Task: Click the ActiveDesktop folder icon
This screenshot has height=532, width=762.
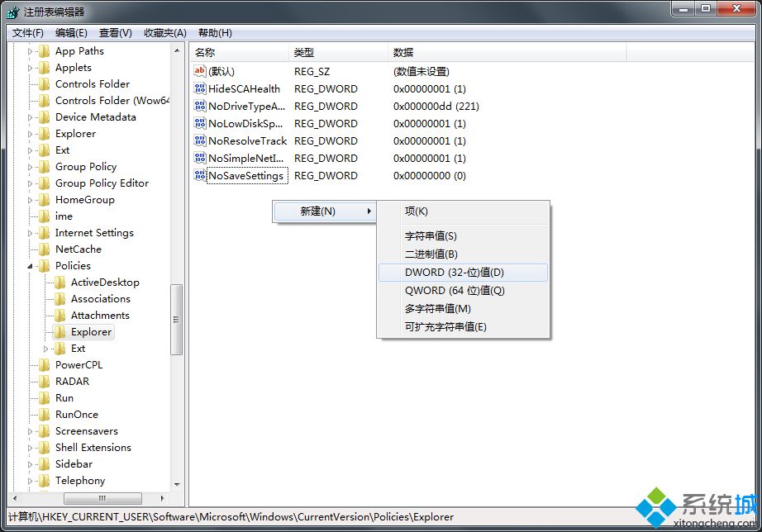Action: [x=60, y=283]
